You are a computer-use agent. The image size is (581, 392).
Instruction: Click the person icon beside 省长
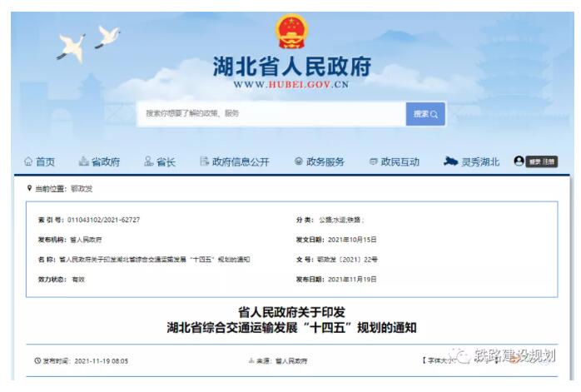pyautogui.click(x=149, y=161)
